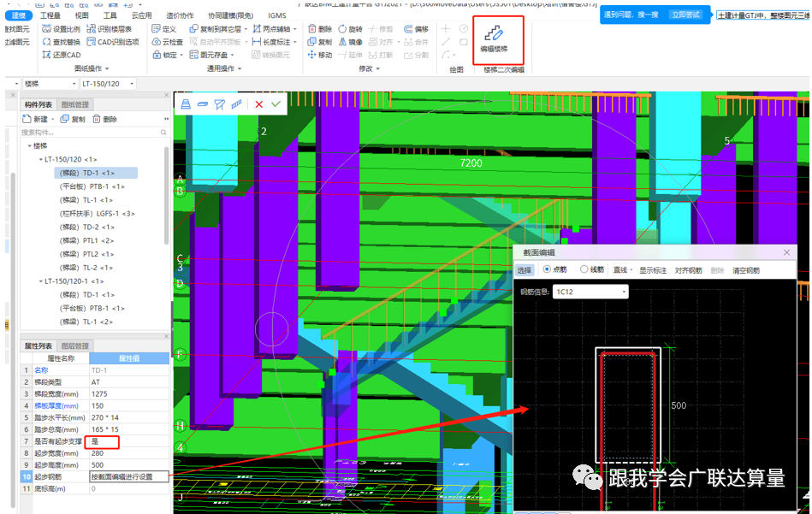Viewport: 812px width, 514px height.
Task: Click 选择 in section editor
Action: (x=524, y=270)
